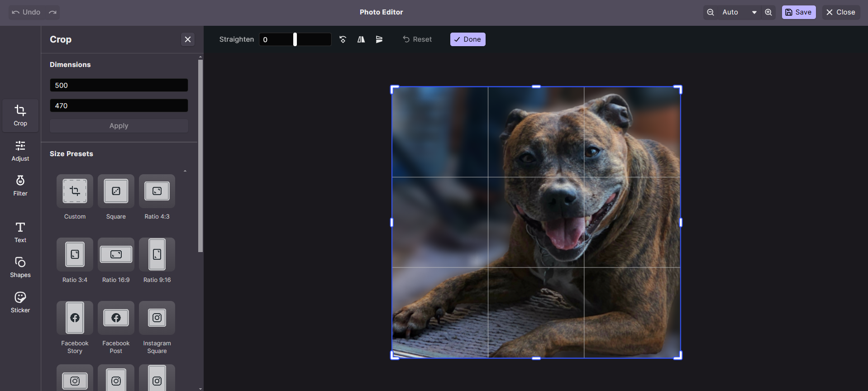Click the width field showing 500
Screen dimensions: 868x391
119,86
